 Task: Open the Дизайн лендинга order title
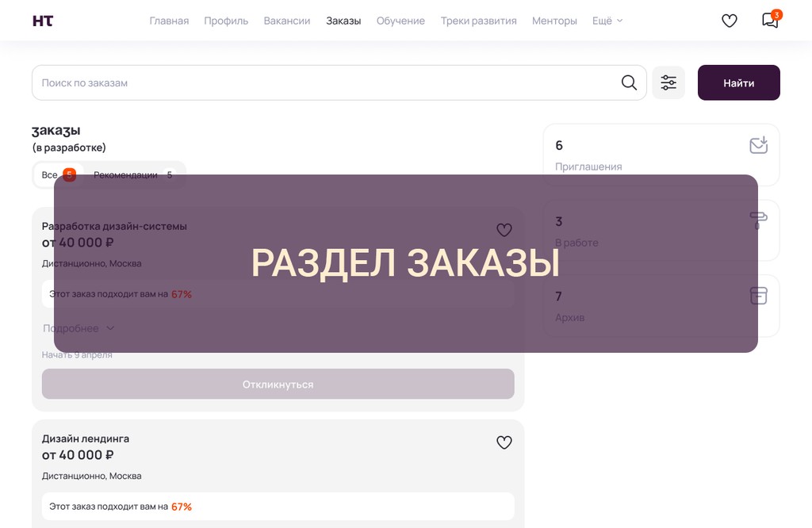click(x=86, y=438)
